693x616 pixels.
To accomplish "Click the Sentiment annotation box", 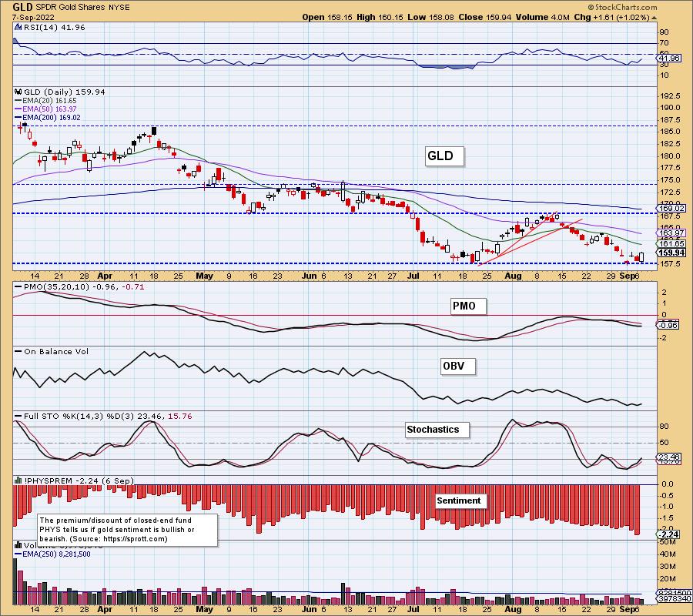I will [461, 500].
